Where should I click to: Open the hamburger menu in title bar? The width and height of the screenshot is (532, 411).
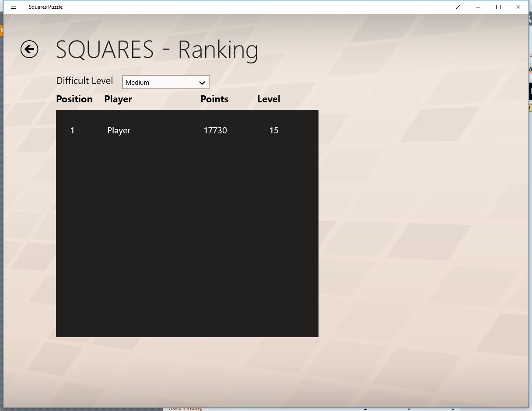pyautogui.click(x=14, y=7)
